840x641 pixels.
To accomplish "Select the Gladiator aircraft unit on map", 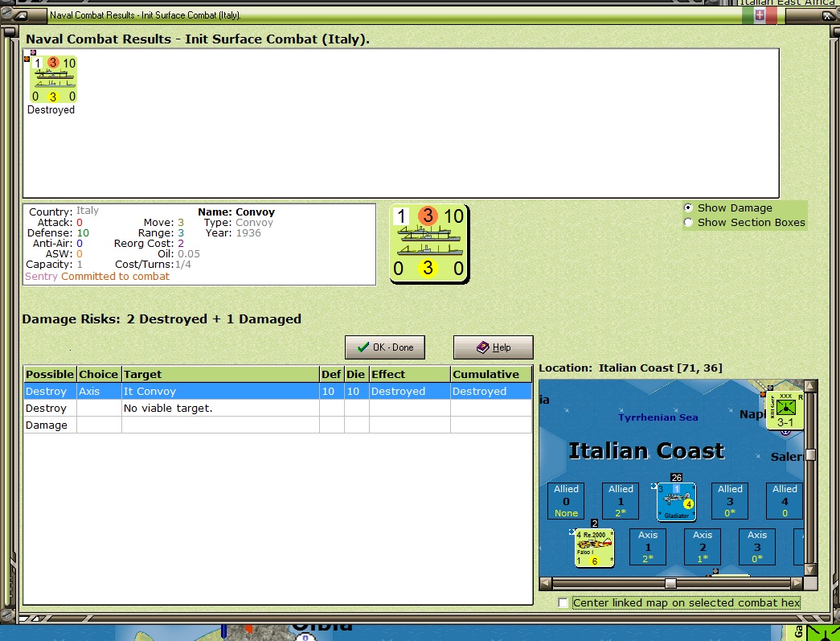I will [x=677, y=502].
